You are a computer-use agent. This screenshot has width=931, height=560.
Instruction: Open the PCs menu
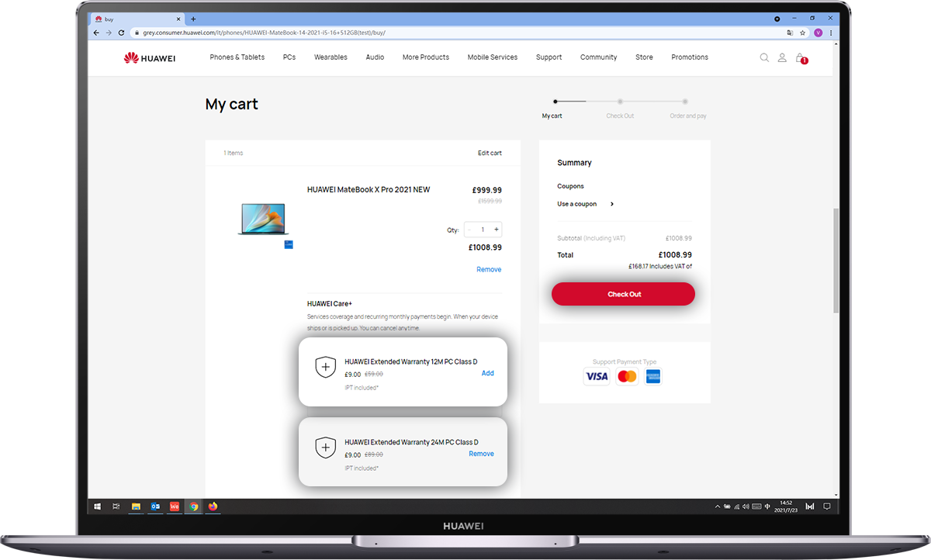(289, 57)
